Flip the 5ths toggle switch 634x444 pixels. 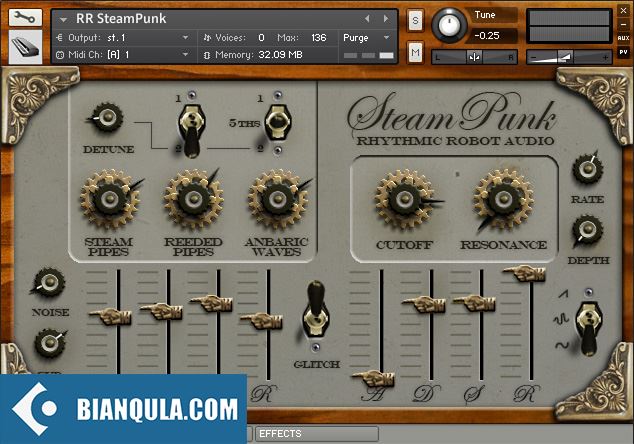[277, 121]
